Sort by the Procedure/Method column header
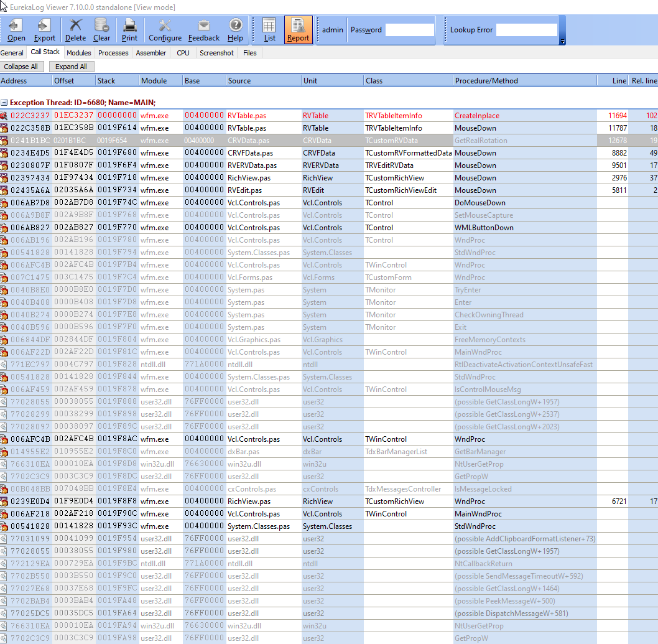The height and width of the screenshot is (644, 658). 525,81
